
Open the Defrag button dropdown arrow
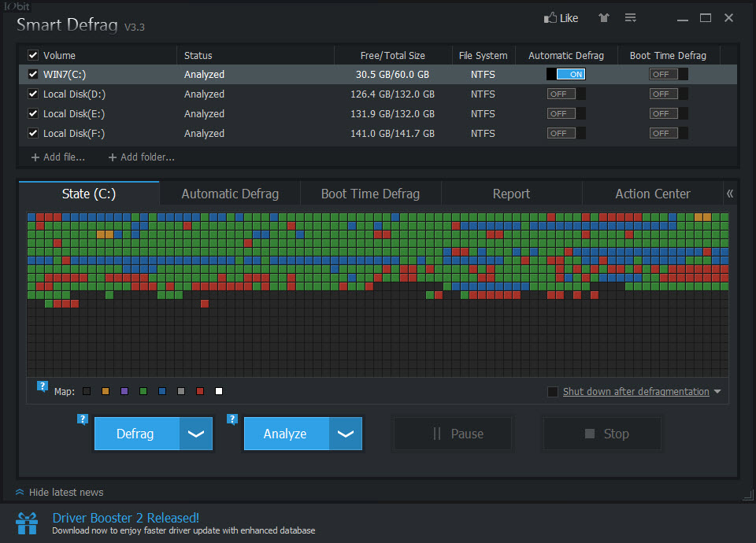tap(196, 434)
